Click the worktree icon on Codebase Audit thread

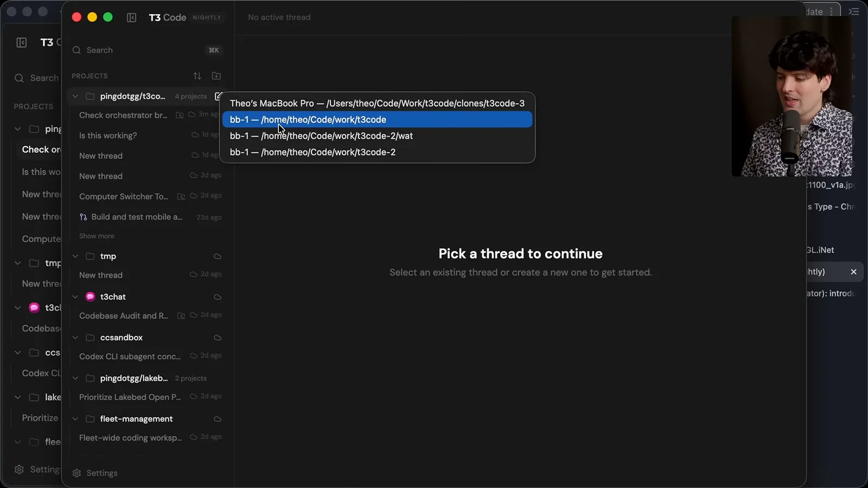tap(181, 316)
